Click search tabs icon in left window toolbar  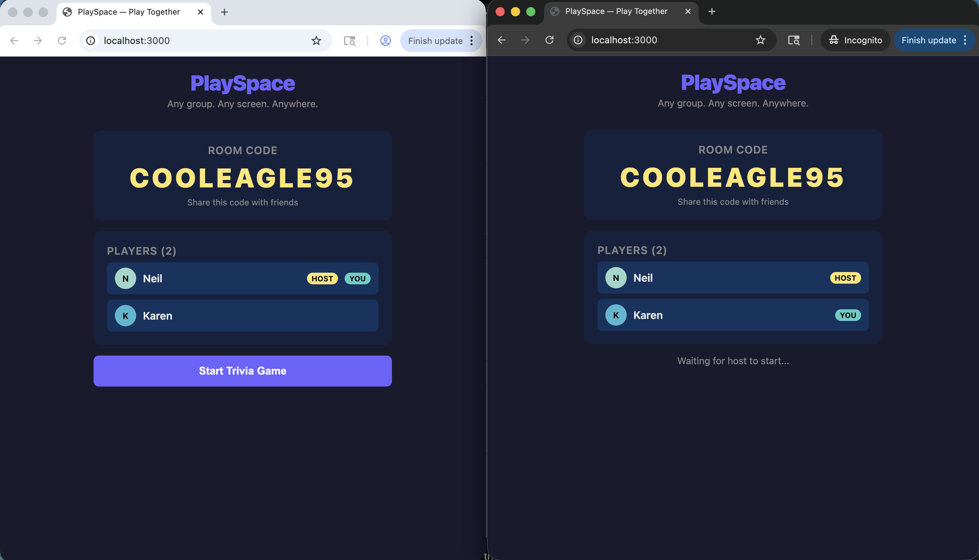[349, 40]
